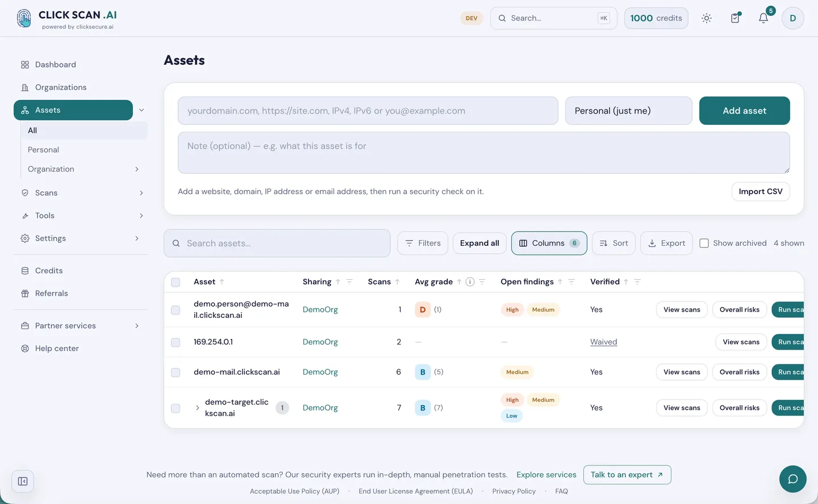Click the child-count badge 1 on demo-target row
The width and height of the screenshot is (818, 504).
pos(282,408)
